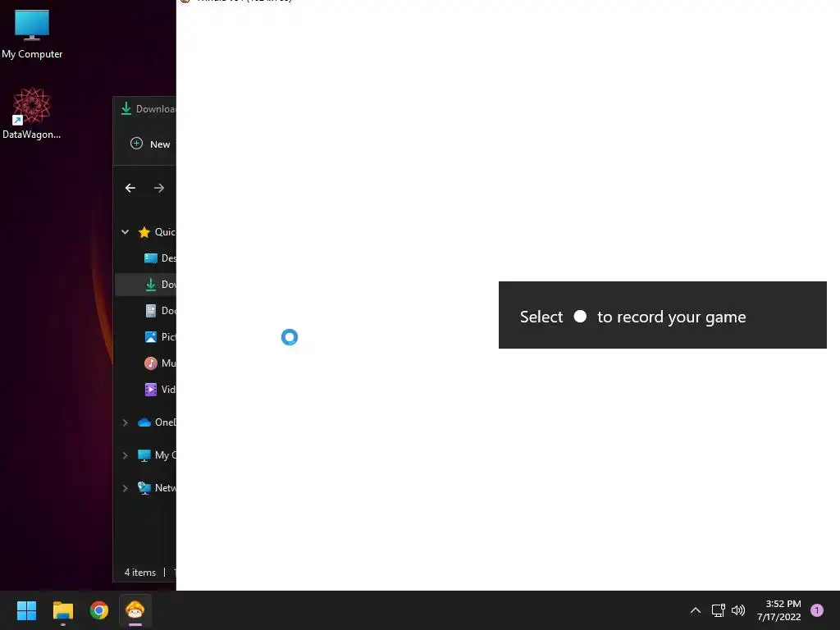The image size is (840, 630).
Task: Open the Windows Start menu
Action: [26, 610]
